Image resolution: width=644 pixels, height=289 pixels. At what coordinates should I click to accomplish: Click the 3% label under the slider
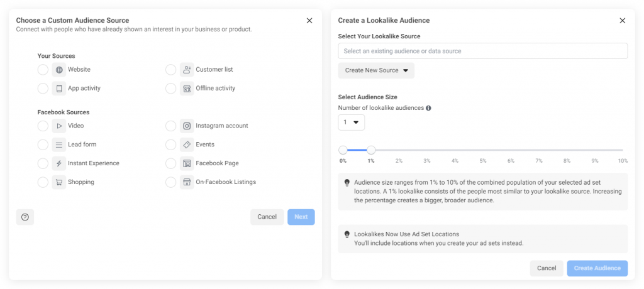pos(427,161)
